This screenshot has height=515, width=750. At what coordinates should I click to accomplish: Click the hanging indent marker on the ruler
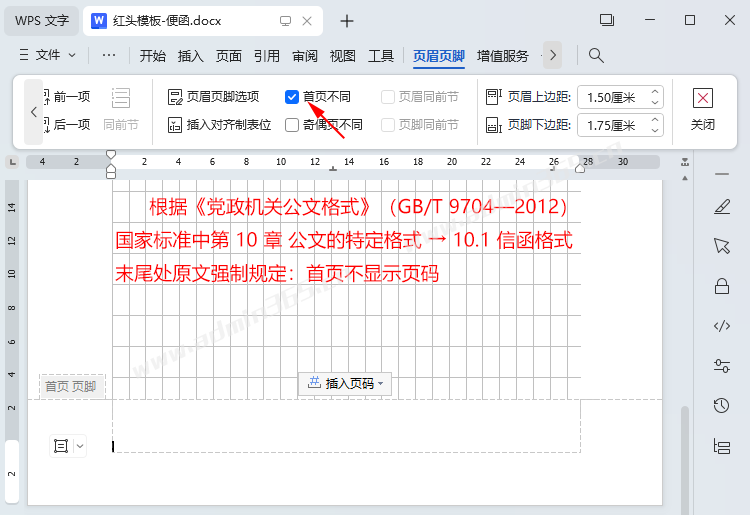click(111, 169)
